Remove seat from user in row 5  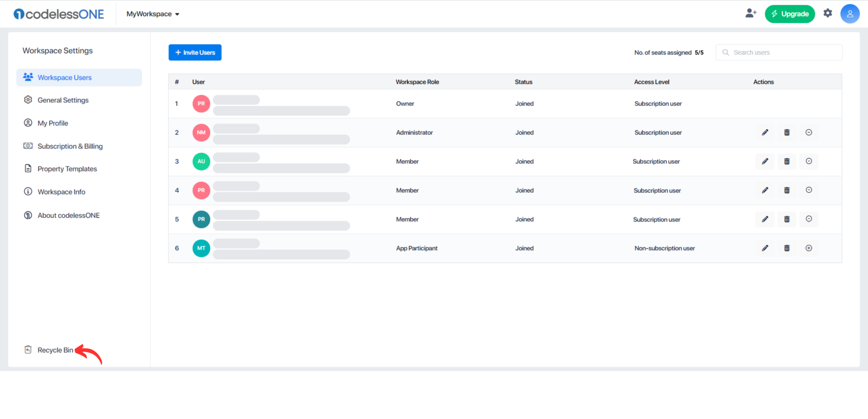tap(809, 219)
